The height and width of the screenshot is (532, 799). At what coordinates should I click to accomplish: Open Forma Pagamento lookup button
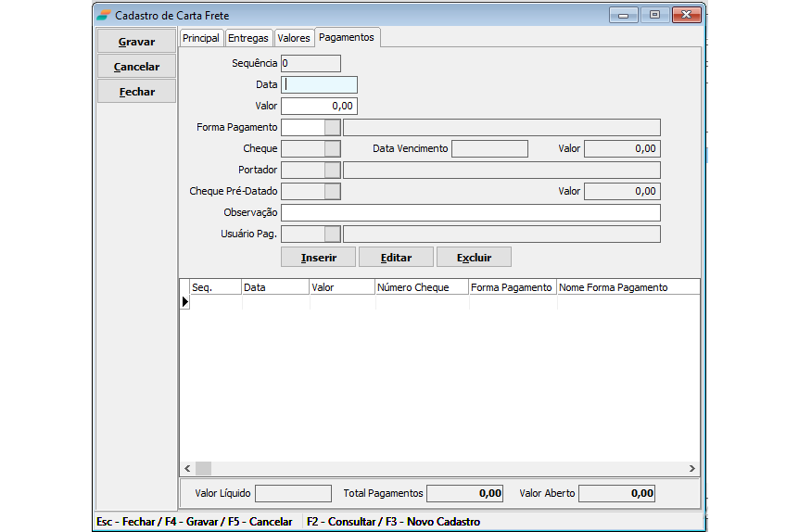point(332,127)
